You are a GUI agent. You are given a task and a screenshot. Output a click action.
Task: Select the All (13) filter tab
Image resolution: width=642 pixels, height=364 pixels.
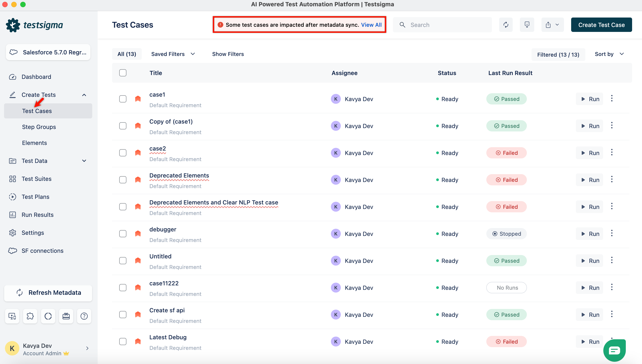click(x=127, y=54)
